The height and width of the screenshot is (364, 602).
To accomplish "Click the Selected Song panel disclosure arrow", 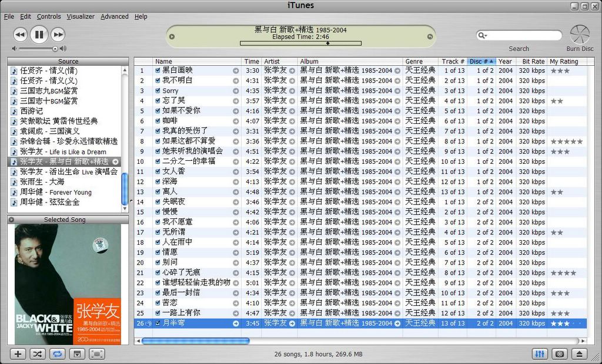I will 12,220.
